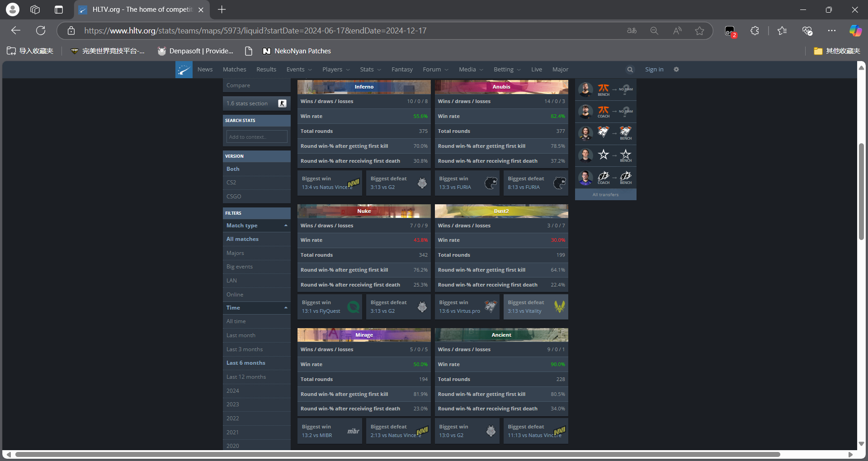Click the Virtus.pro logo in Dust2 biggest win
Viewport: 868px width, 461px height.
(491, 307)
